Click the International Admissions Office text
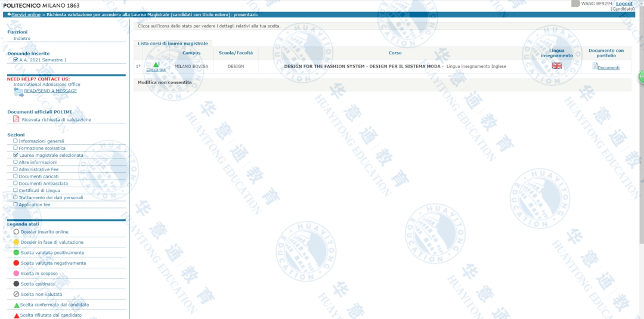The width and height of the screenshot is (644, 319). click(x=47, y=84)
